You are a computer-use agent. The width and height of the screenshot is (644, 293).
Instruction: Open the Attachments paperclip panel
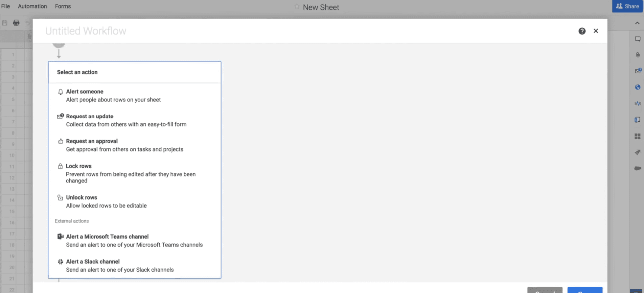pyautogui.click(x=638, y=55)
